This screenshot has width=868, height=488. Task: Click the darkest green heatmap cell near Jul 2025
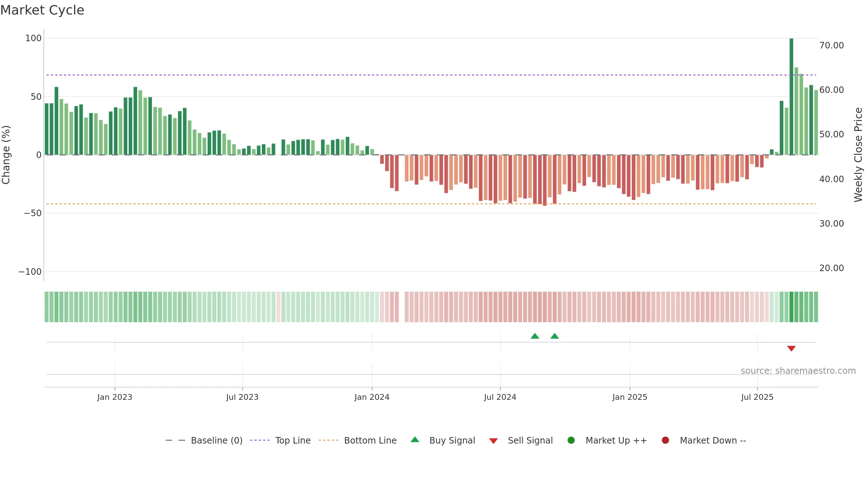click(x=791, y=307)
